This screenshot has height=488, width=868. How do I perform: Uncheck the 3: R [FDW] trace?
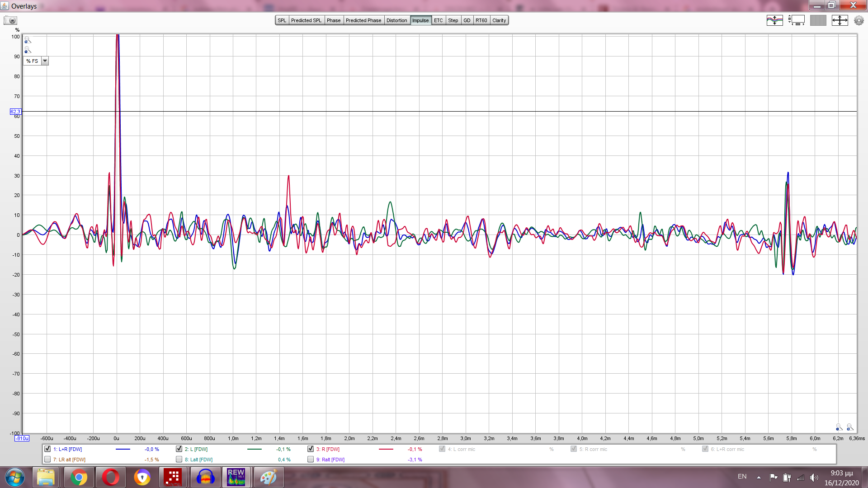pos(311,449)
